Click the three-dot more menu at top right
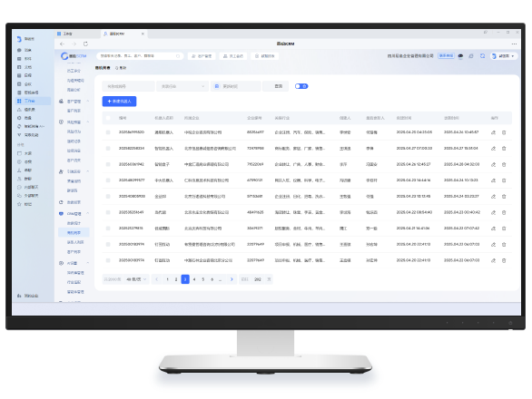This screenshot has height=399, width=532. point(514,44)
